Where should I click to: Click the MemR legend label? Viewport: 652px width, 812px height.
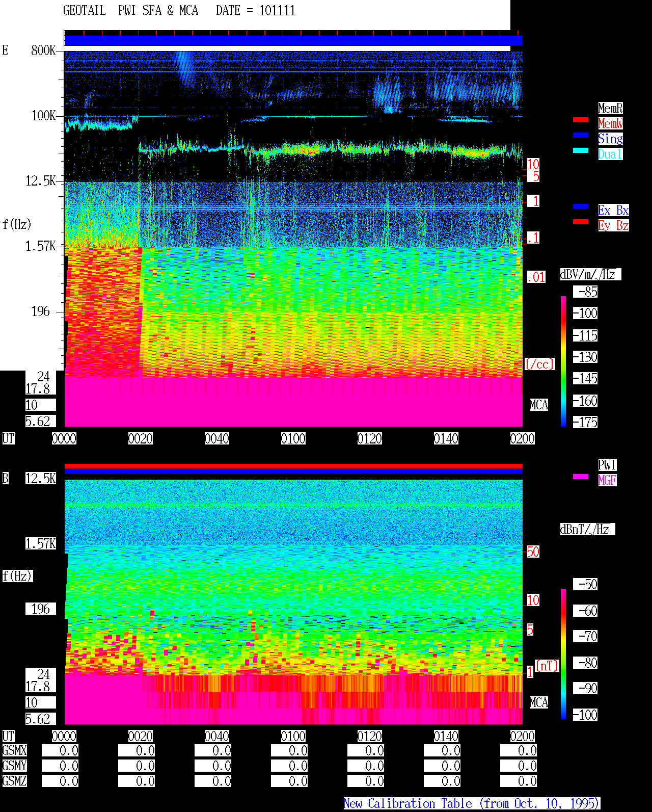click(610, 108)
